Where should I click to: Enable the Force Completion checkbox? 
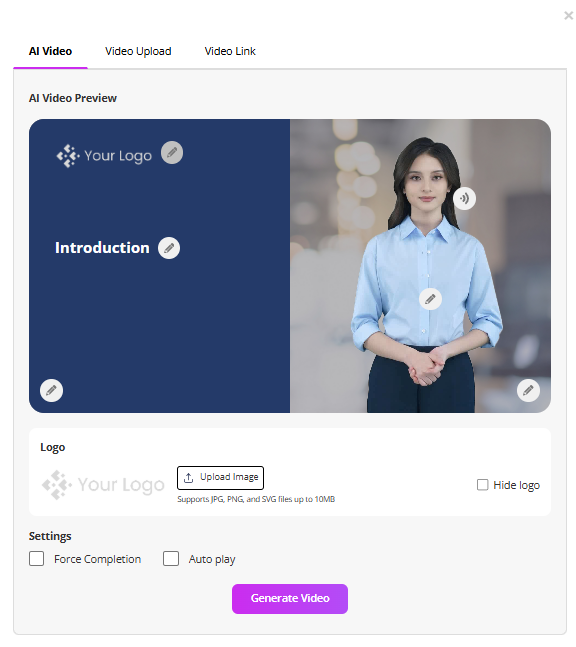pyautogui.click(x=36, y=559)
